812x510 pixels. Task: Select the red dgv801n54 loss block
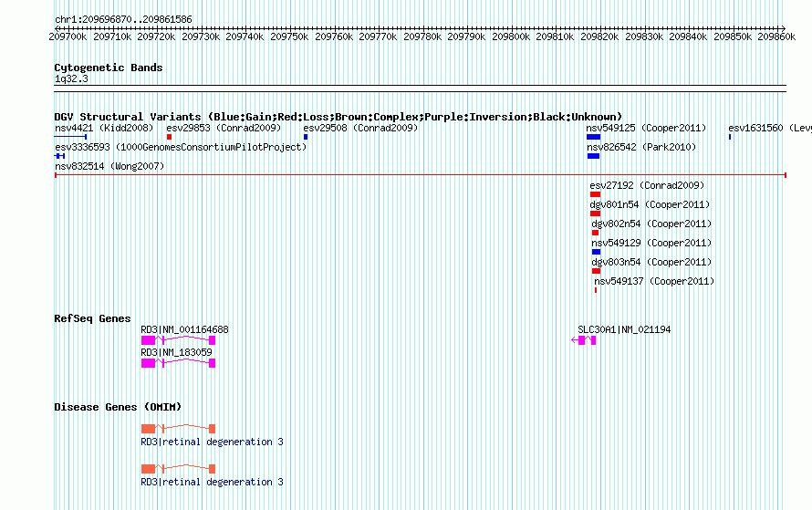click(x=595, y=213)
